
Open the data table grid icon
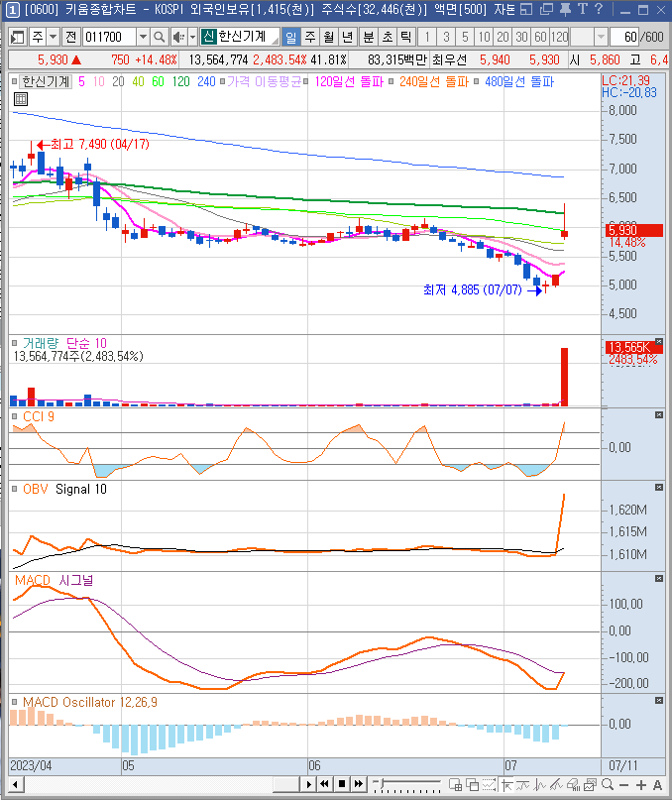click(x=21, y=99)
